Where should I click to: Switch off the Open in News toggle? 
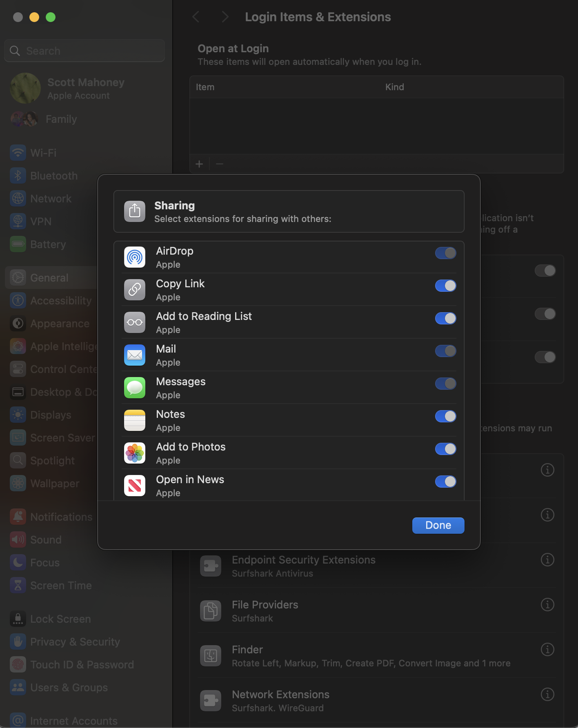(445, 482)
